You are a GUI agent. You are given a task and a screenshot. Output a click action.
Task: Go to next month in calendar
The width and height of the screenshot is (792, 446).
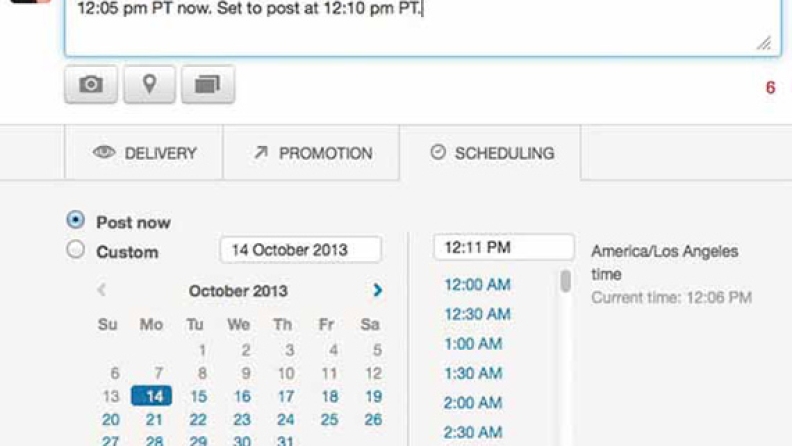point(377,290)
